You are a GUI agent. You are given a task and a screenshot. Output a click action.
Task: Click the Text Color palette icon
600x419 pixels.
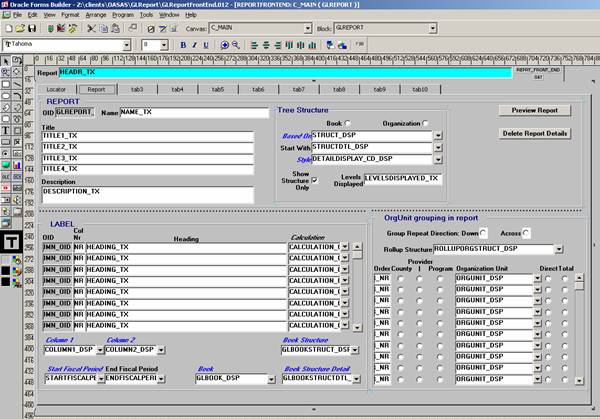point(16,282)
